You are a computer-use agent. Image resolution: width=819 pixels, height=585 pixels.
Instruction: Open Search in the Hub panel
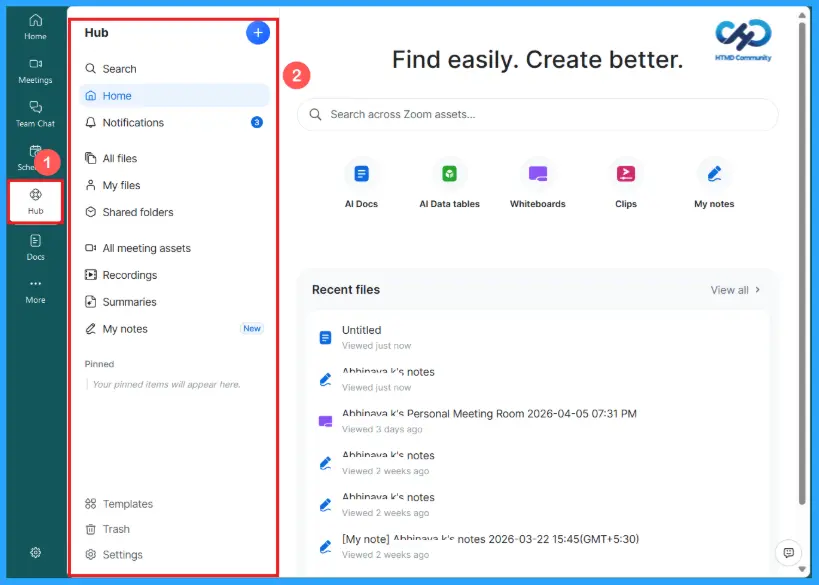click(174, 69)
